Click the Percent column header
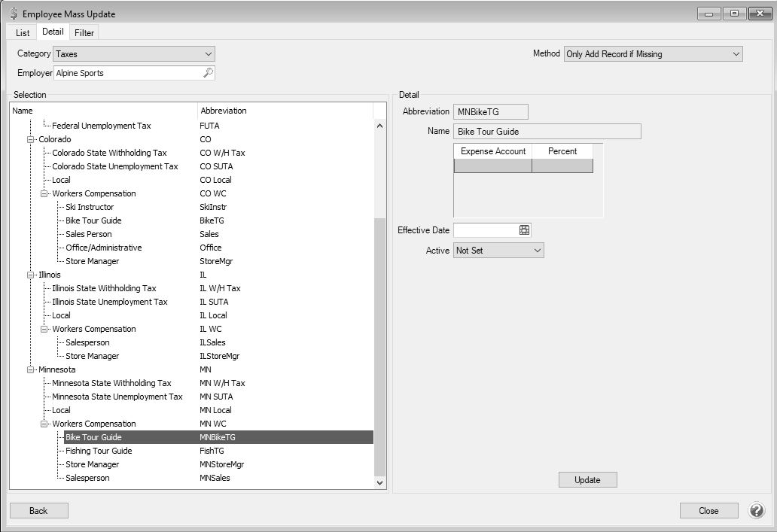The width and height of the screenshot is (777, 532). tap(562, 151)
